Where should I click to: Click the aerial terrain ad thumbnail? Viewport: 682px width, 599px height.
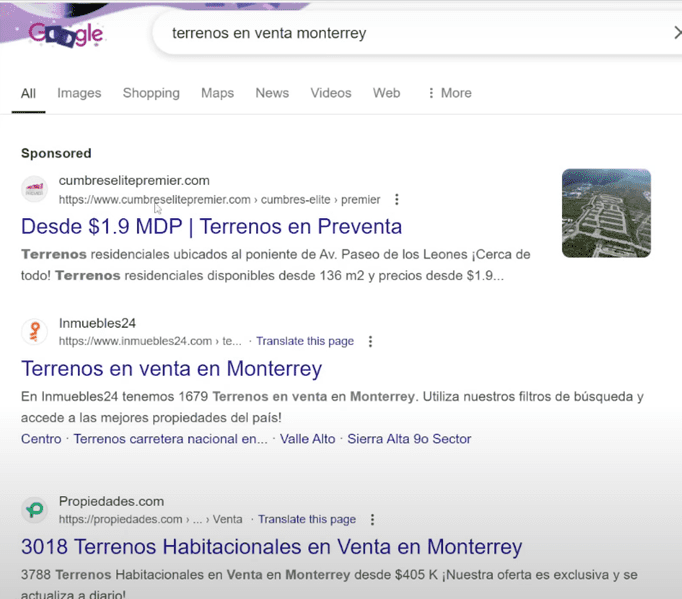point(606,213)
